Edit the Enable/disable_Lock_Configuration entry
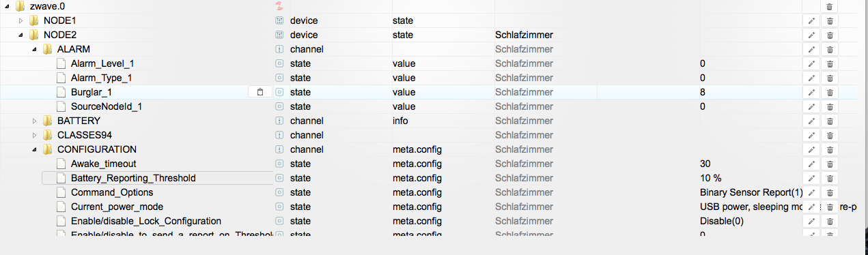Image resolution: width=868 pixels, height=255 pixels. click(811, 221)
